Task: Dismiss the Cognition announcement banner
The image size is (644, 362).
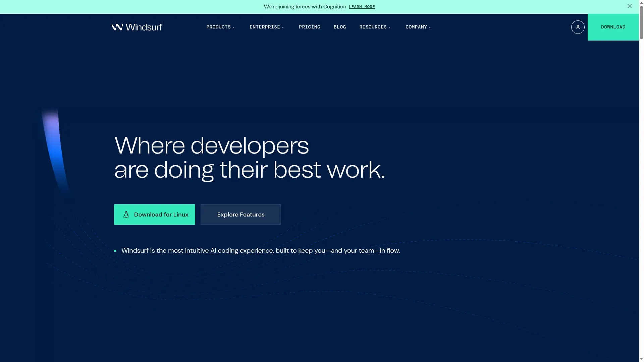Action: coord(629,6)
